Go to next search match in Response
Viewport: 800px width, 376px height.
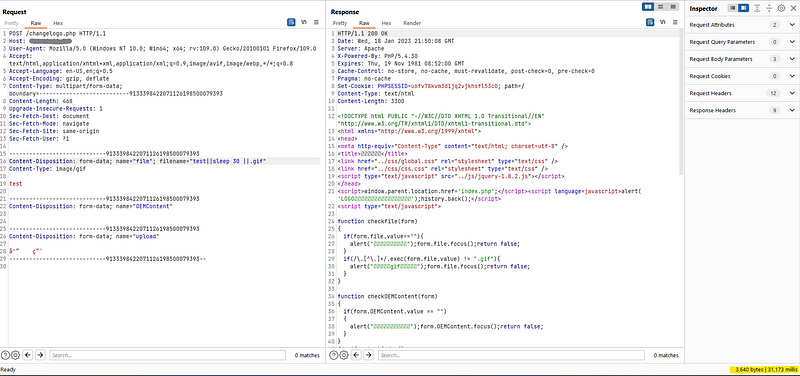click(x=369, y=355)
